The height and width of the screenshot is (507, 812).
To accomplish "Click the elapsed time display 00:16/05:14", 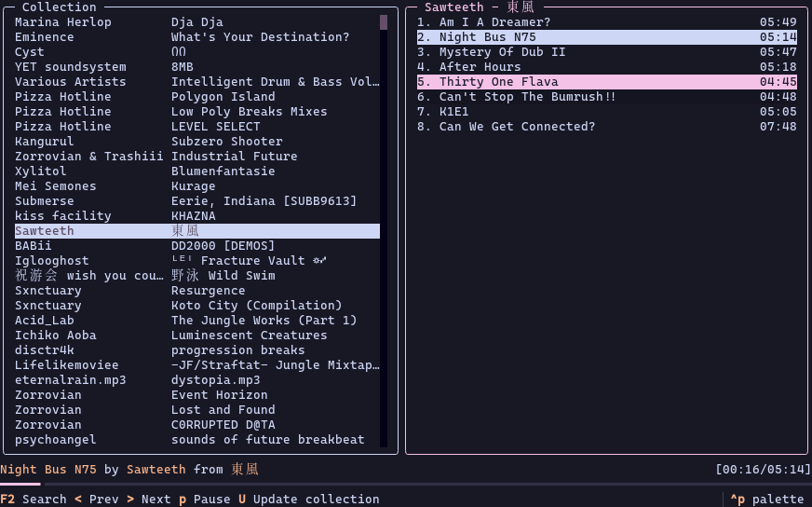I will click(x=763, y=470).
